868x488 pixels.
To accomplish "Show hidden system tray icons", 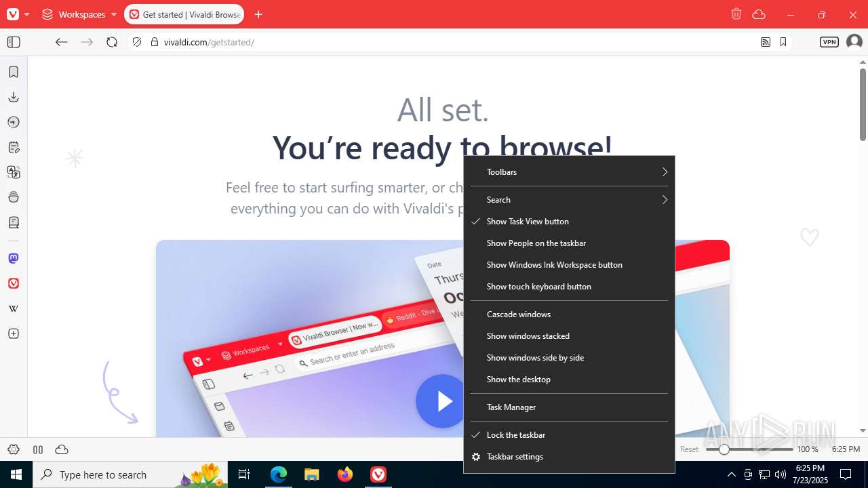I will click(731, 474).
